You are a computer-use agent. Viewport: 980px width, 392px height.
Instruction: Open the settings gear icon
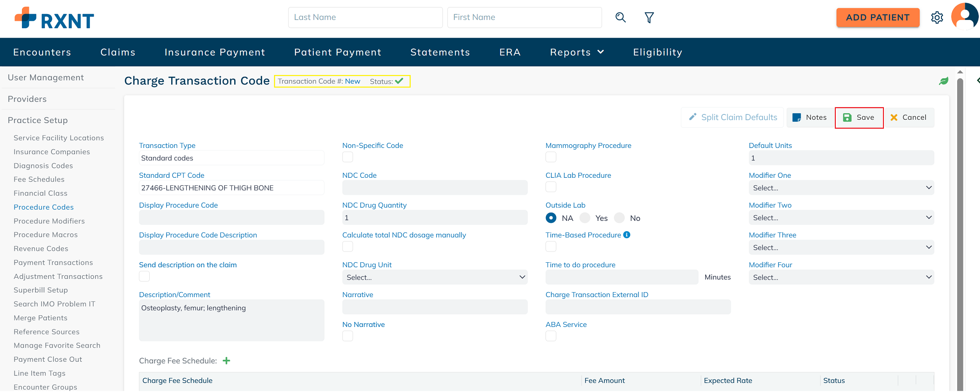(x=937, y=17)
